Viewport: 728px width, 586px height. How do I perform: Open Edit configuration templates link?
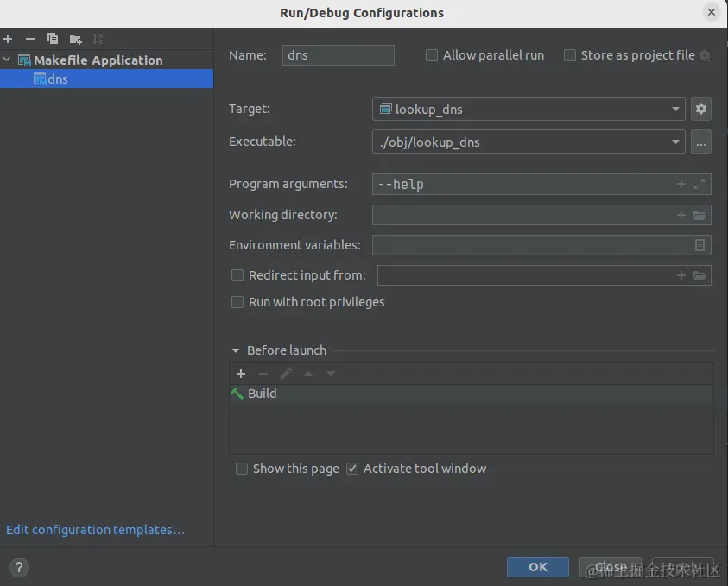pos(95,530)
